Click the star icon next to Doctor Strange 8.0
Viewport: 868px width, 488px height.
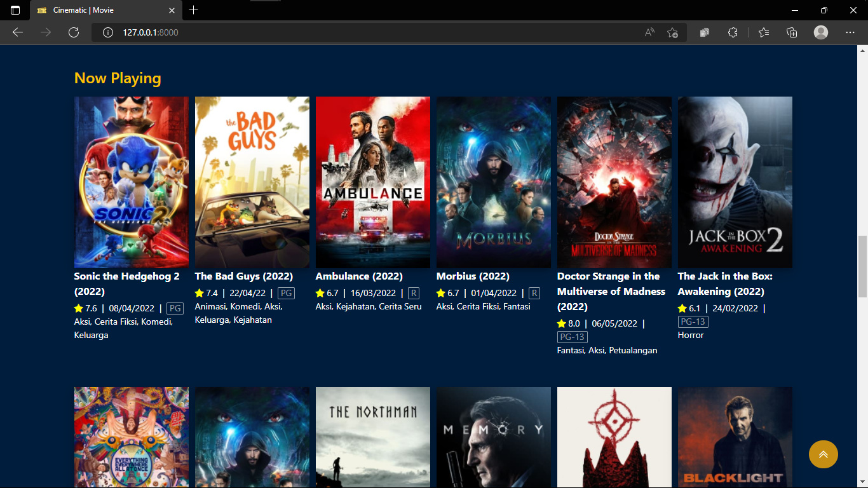pos(562,323)
